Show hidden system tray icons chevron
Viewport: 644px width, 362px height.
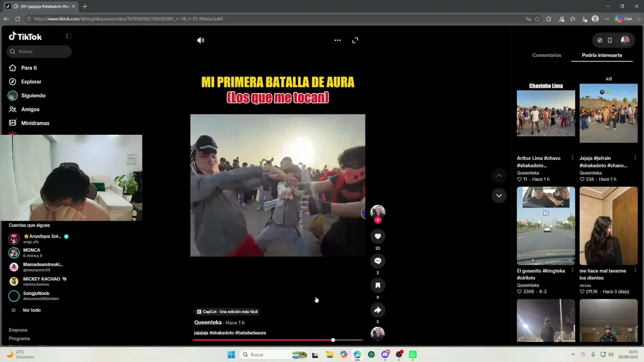[x=573, y=354]
